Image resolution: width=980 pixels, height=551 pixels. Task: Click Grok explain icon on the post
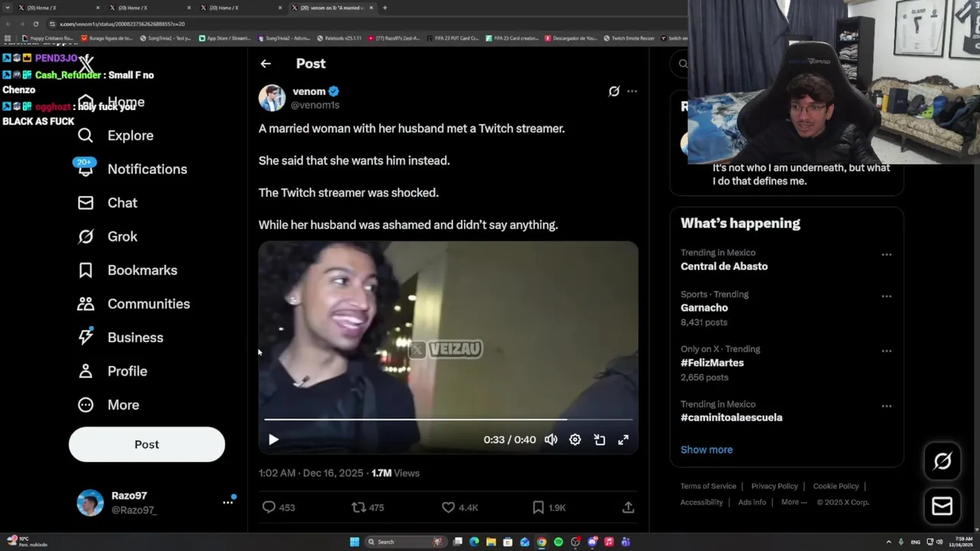[614, 91]
